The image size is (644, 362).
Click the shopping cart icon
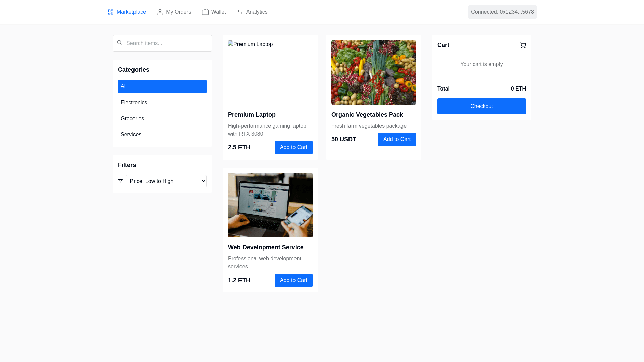[523, 45]
